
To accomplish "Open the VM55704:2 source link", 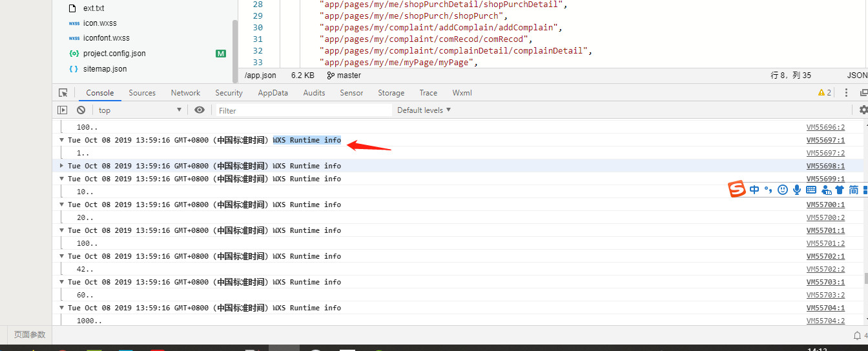I will [825, 321].
